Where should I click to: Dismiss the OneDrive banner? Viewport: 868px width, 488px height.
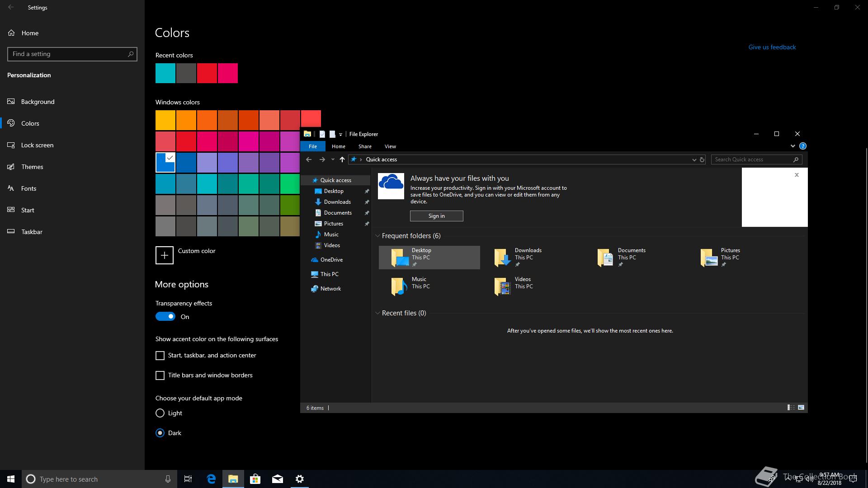click(797, 175)
